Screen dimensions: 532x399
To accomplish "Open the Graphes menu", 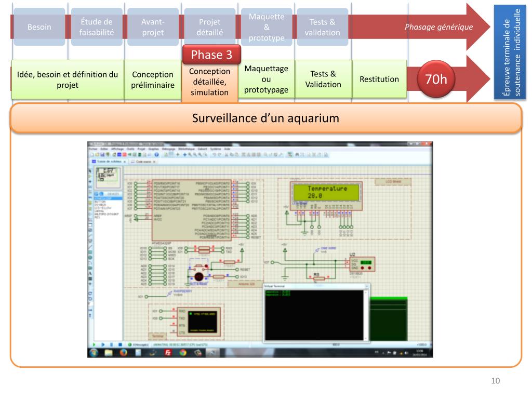I will point(153,149).
